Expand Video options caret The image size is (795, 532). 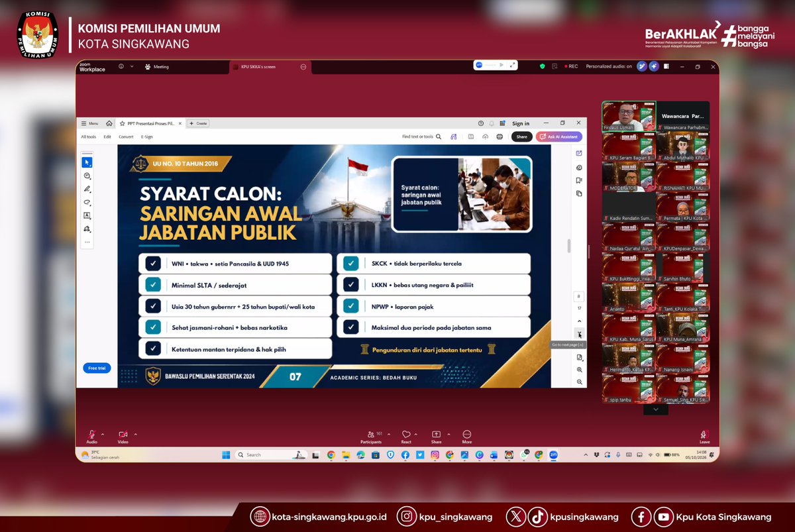pyautogui.click(x=135, y=434)
